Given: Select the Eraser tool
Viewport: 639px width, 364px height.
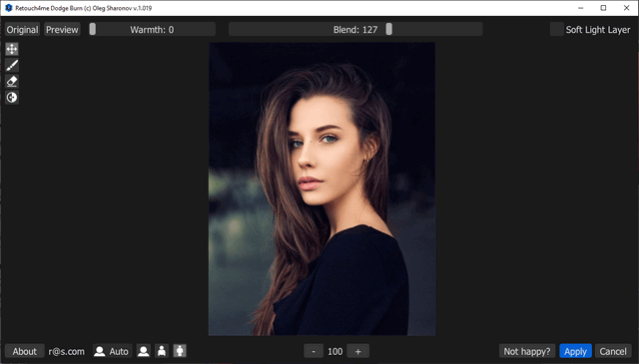Looking at the screenshot, I should click(12, 82).
